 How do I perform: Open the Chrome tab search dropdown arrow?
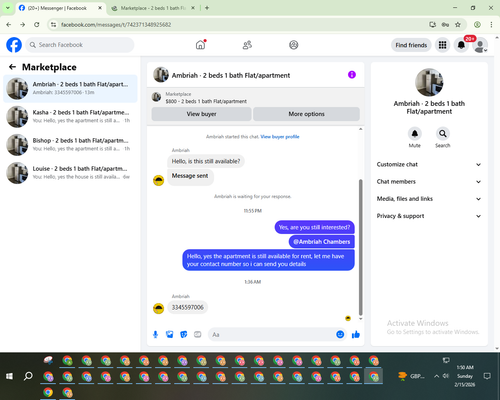point(8,8)
